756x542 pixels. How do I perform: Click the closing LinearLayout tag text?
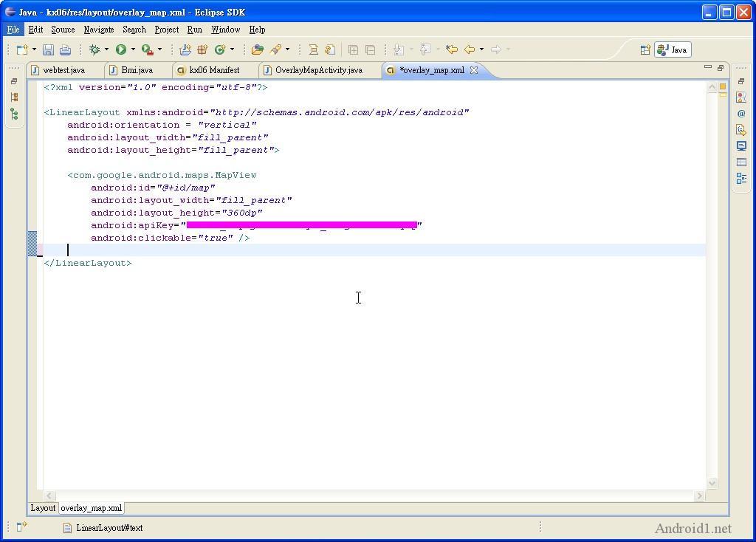tap(87, 263)
